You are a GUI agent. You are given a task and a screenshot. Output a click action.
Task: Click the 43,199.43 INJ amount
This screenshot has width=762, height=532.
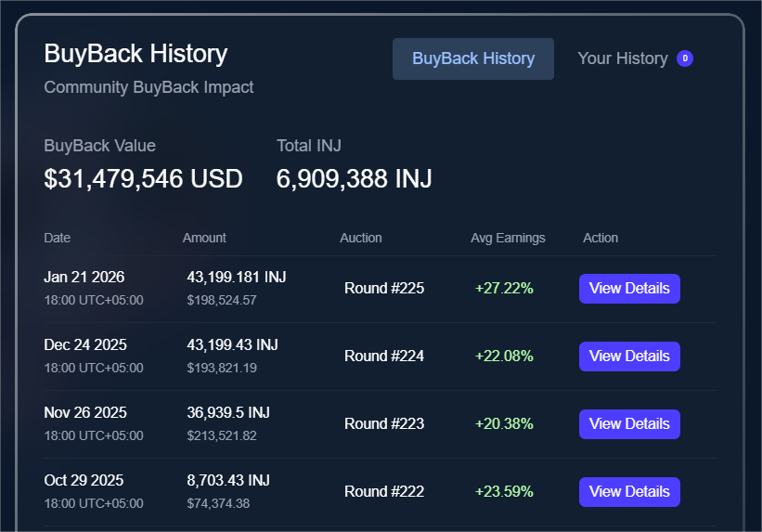[232, 344]
